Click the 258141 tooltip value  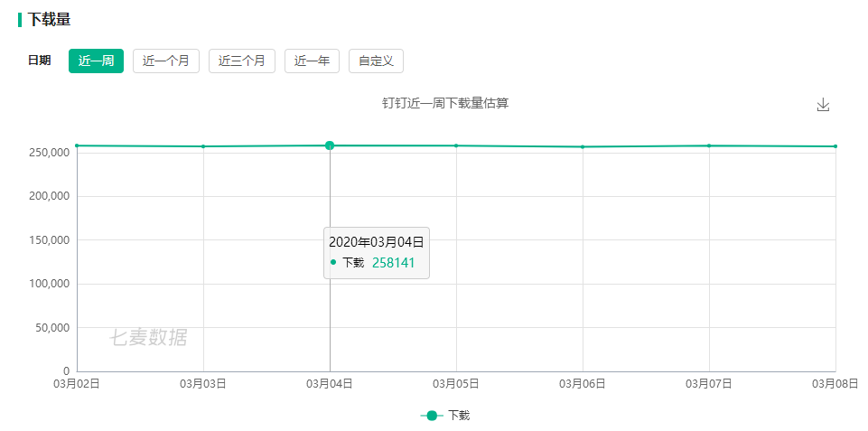point(394,263)
